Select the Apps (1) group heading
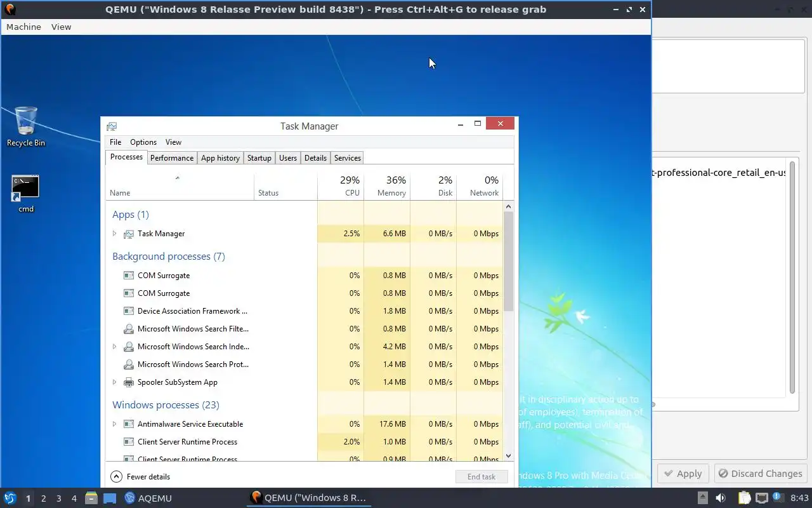812x508 pixels. pyautogui.click(x=131, y=215)
